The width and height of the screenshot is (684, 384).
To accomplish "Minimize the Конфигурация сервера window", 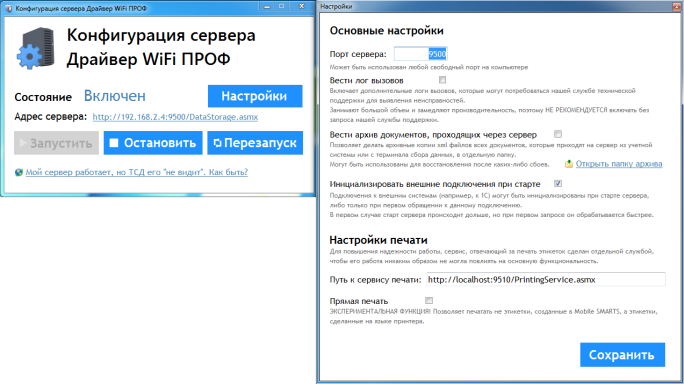I will [267, 7].
